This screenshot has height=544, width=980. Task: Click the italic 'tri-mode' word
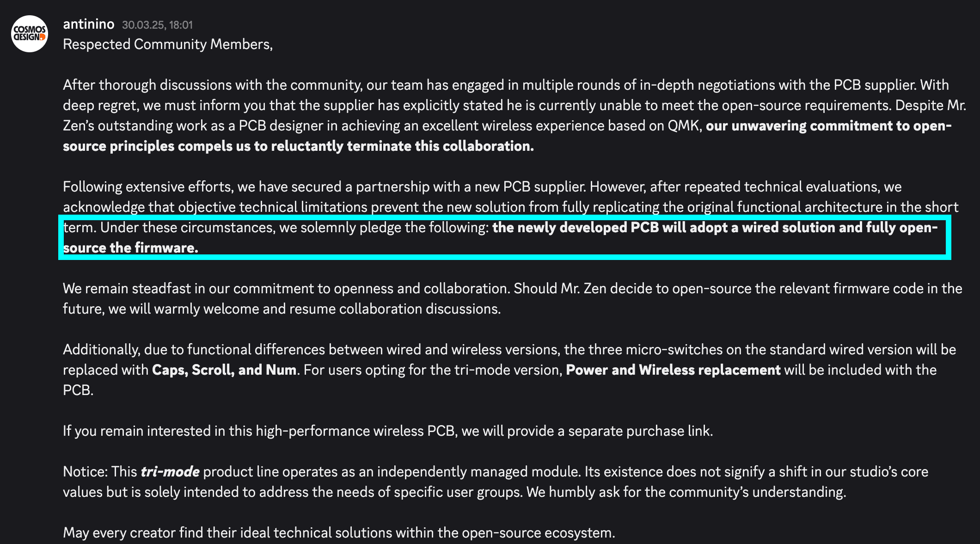point(170,472)
